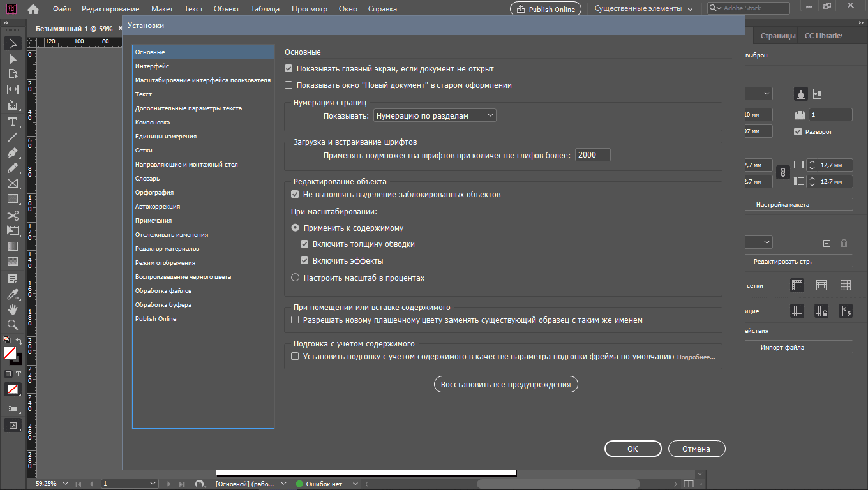Open the Edit menu (Редактирование)
868x490 pixels.
pyautogui.click(x=110, y=9)
